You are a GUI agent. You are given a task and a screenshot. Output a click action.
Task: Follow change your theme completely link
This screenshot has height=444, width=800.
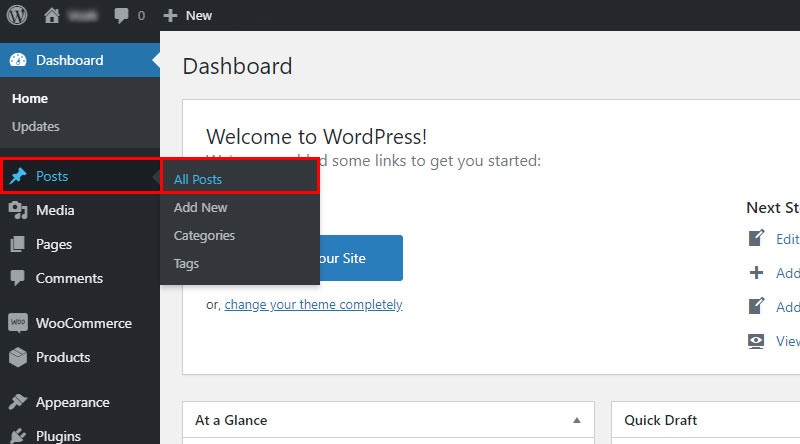coord(313,305)
